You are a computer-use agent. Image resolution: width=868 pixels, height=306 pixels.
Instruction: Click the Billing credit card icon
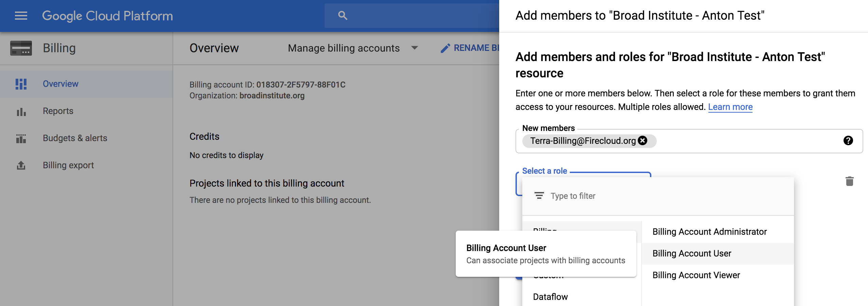21,48
